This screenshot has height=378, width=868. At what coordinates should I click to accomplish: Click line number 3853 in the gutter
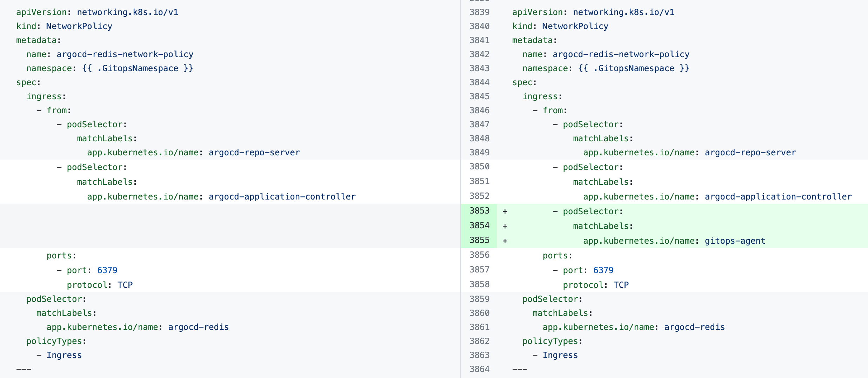[x=479, y=211]
